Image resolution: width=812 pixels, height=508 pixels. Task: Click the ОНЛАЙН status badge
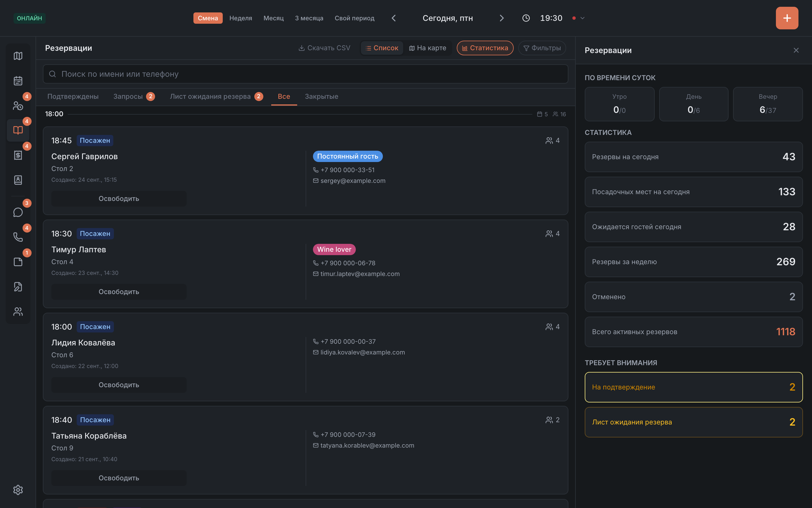click(30, 18)
